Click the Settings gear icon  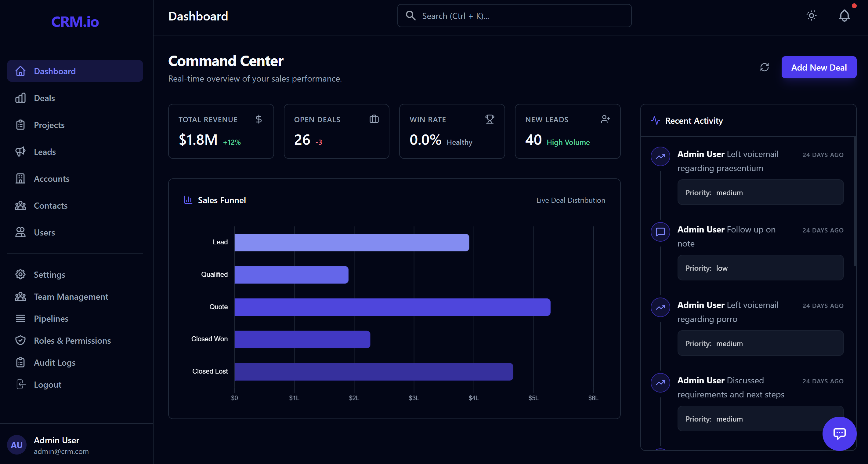20,275
